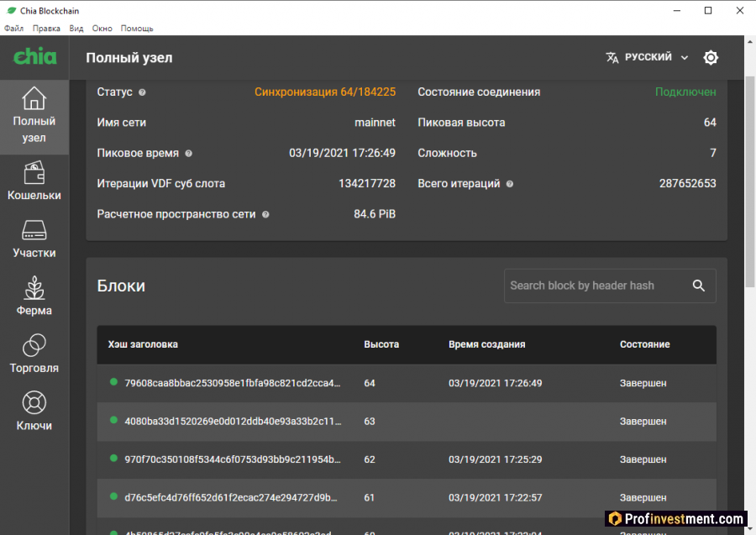This screenshot has height=535, width=756.
Task: Click the Подключен connection status
Action: (x=685, y=92)
